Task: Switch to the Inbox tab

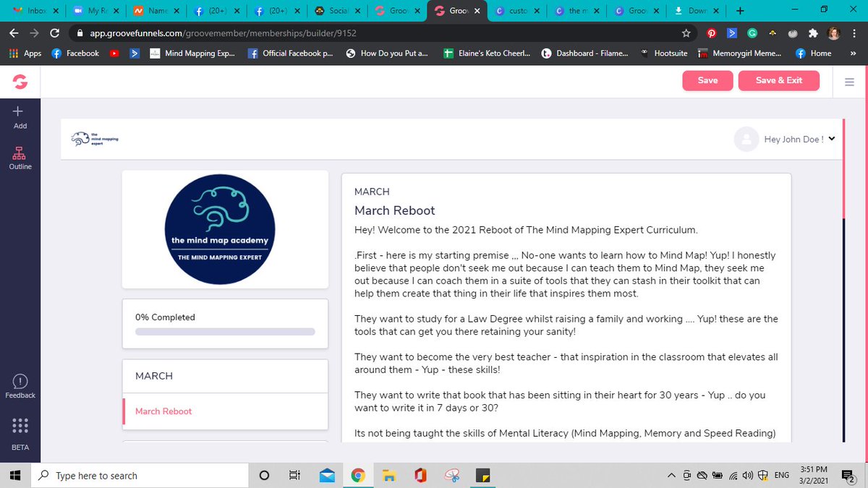Action: tap(35, 11)
